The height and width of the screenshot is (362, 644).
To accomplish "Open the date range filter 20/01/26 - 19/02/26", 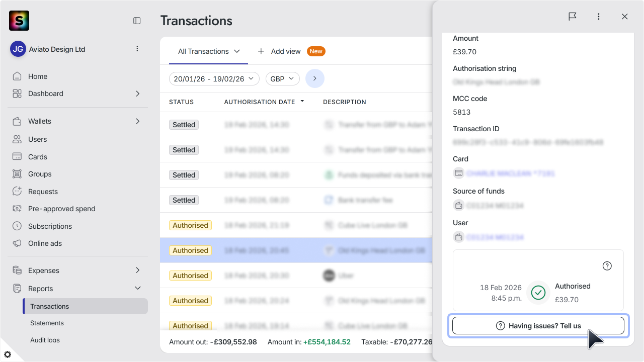I will (214, 79).
